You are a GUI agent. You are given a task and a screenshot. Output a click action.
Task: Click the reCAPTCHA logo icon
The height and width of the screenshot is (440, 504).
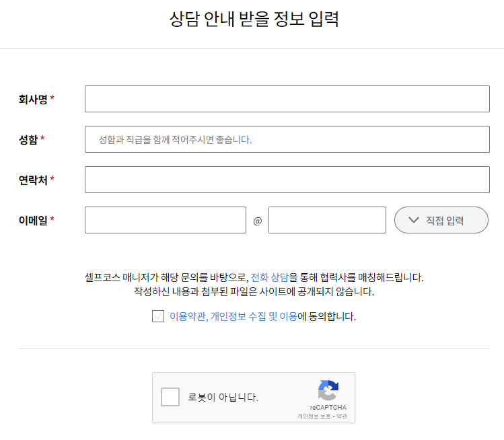click(328, 390)
